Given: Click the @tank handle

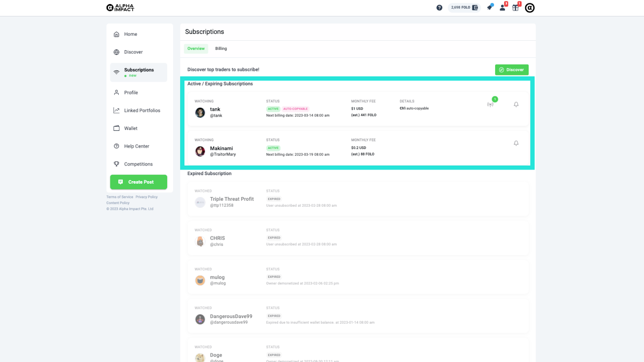Looking at the screenshot, I should (216, 116).
